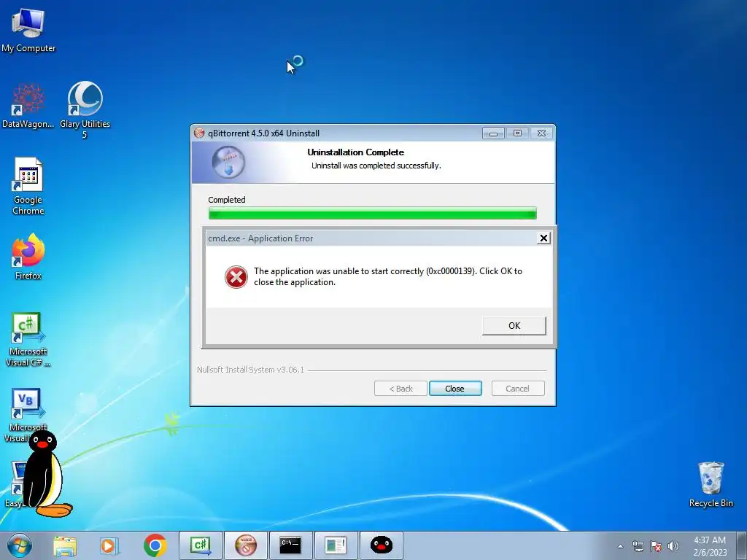
Task: Close the Application Error dialog with X
Action: [x=543, y=238]
